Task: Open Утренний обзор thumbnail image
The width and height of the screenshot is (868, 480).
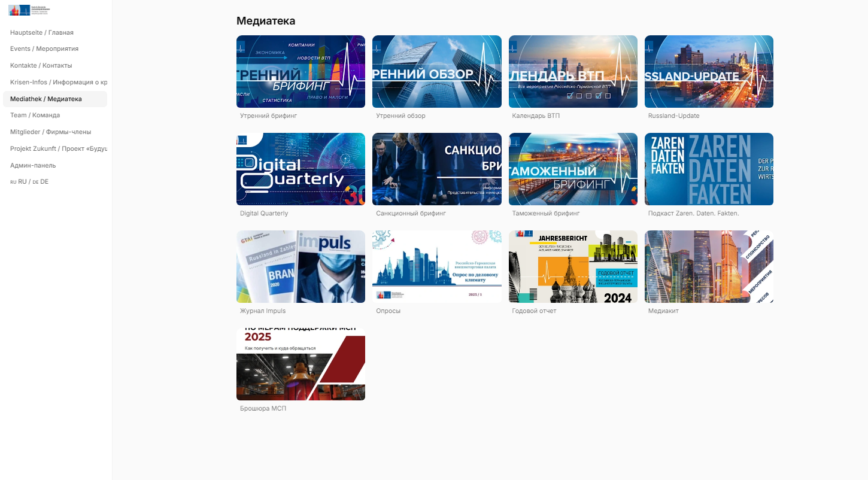Action: [437, 72]
